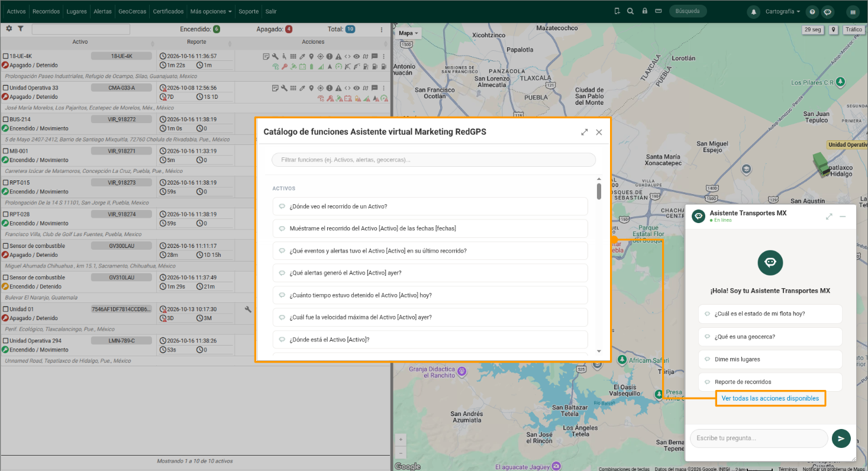Click the map pin button beside Tráfico
The image size is (868, 471).
point(833,30)
